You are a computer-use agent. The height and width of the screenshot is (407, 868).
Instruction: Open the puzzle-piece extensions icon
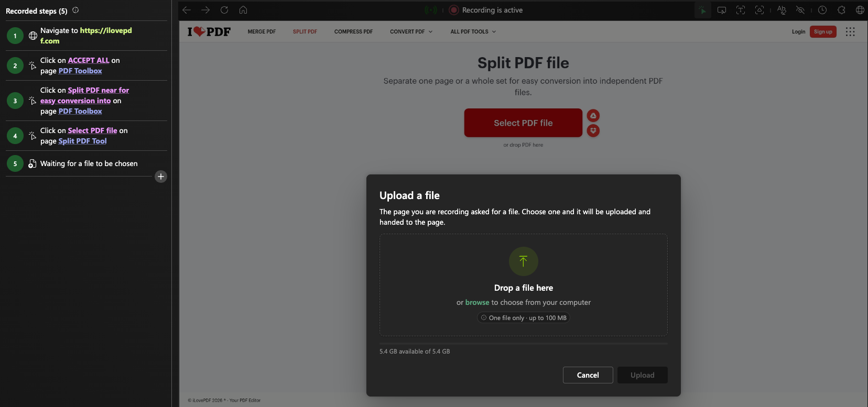[x=841, y=10]
